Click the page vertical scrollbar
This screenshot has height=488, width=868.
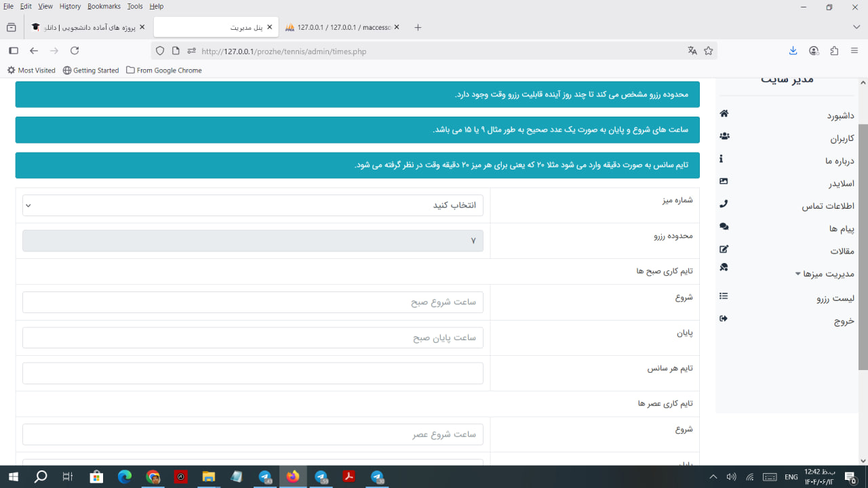pyautogui.click(x=863, y=247)
